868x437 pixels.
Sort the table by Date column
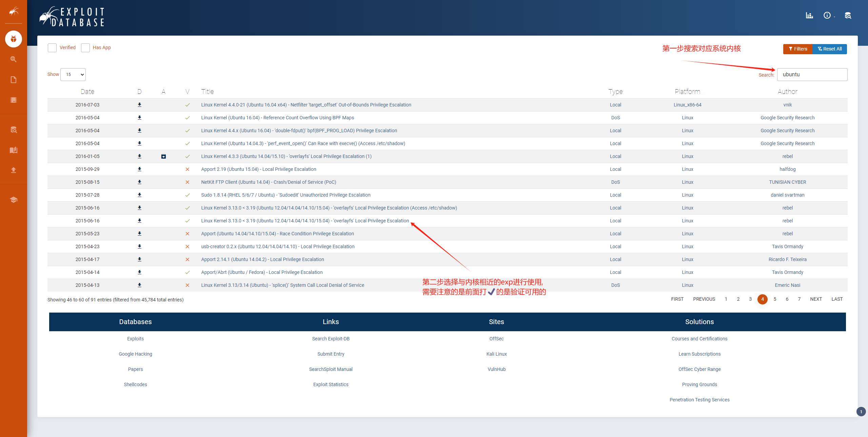tap(87, 92)
